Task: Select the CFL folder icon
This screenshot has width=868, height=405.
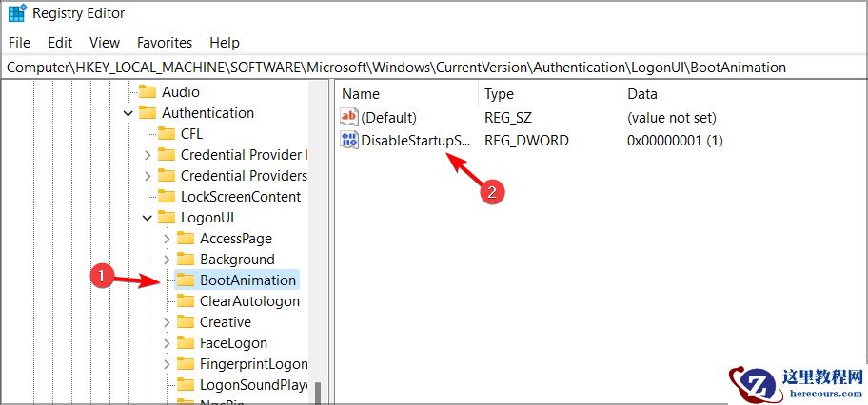Action: (x=167, y=134)
